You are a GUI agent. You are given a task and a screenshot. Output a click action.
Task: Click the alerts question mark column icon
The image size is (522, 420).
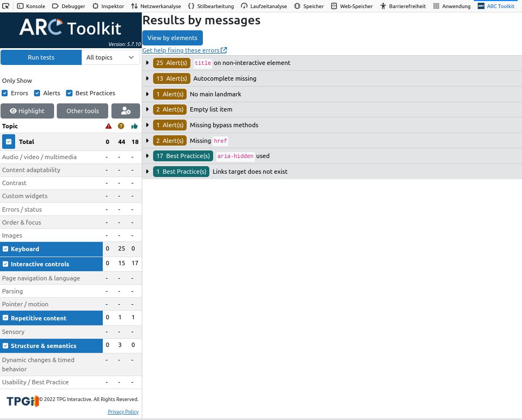click(121, 126)
